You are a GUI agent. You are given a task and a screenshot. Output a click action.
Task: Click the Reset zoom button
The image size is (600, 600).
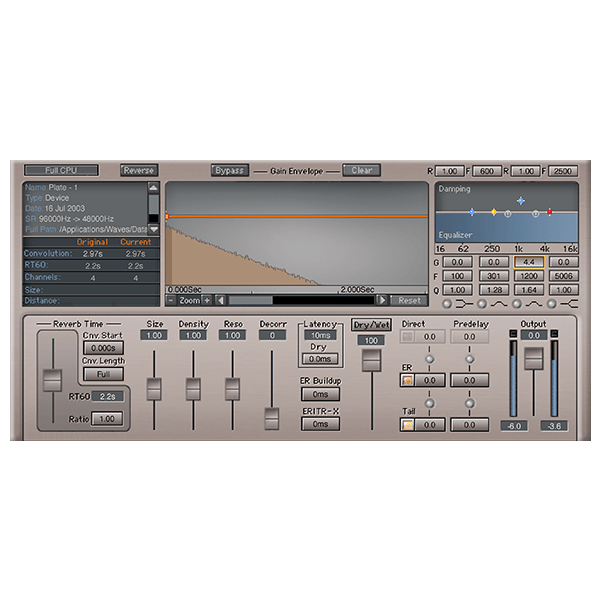coord(409,301)
